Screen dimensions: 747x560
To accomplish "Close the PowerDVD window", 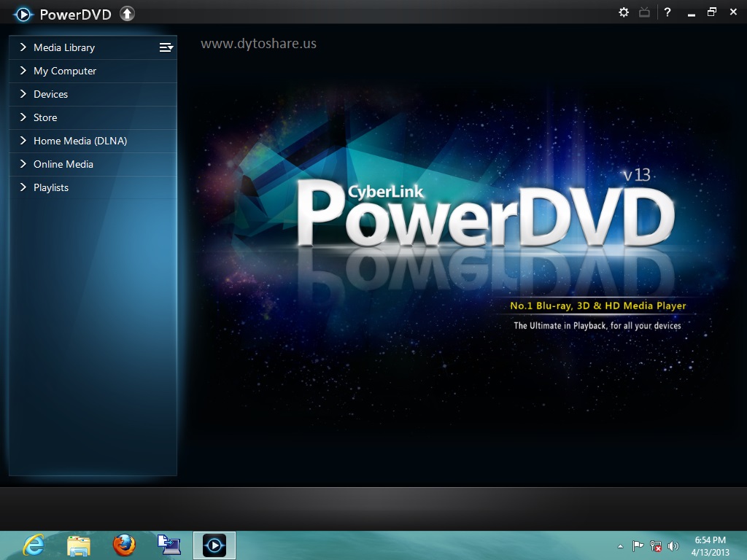I will click(x=733, y=12).
